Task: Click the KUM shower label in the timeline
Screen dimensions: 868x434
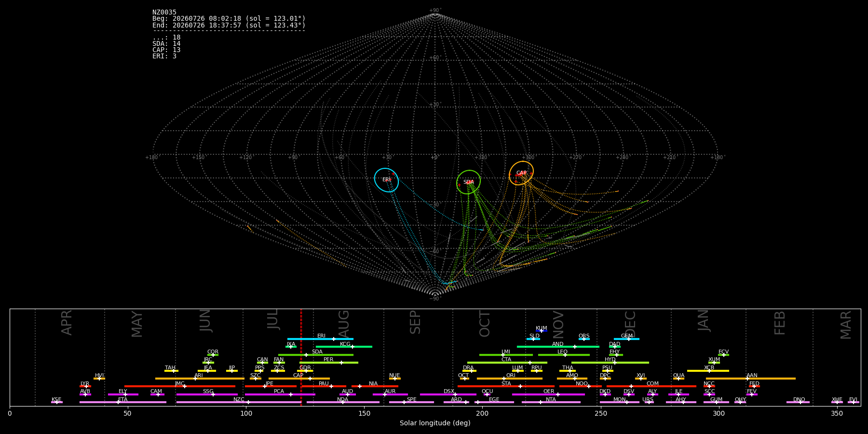Action: (542, 328)
